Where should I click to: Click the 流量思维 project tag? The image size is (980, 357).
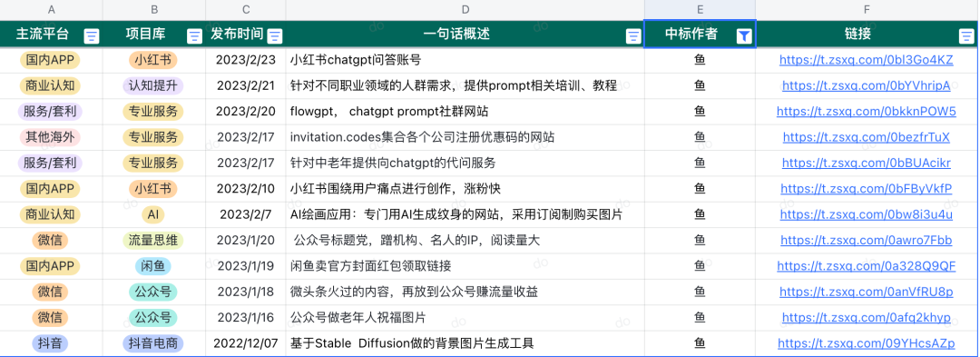[153, 240]
